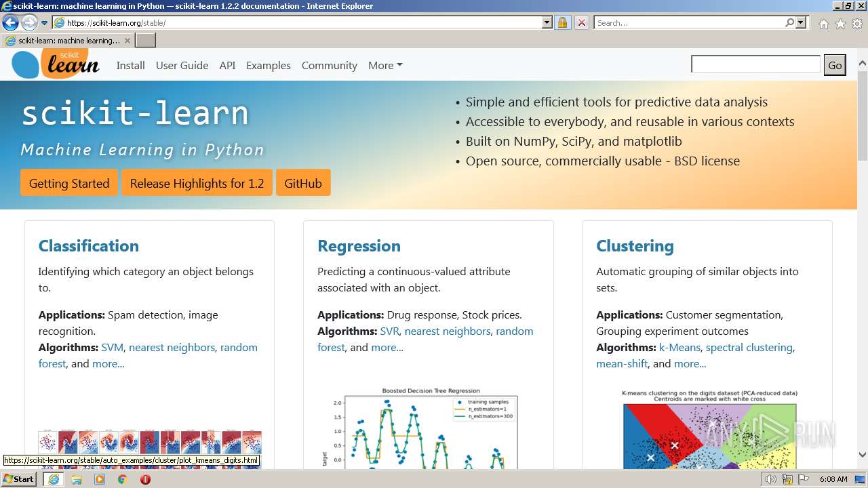Open the User Guide menu item

coord(182,66)
